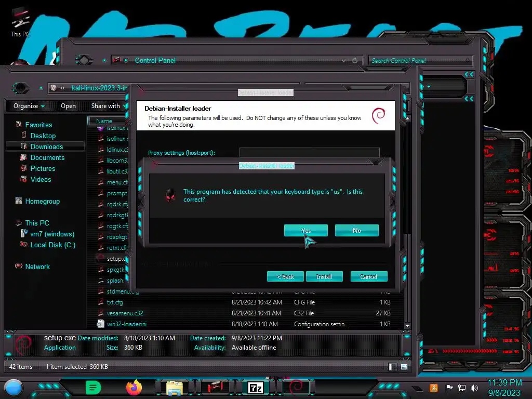Select Homegroup in the navigation pane
532x399 pixels.
click(43, 201)
